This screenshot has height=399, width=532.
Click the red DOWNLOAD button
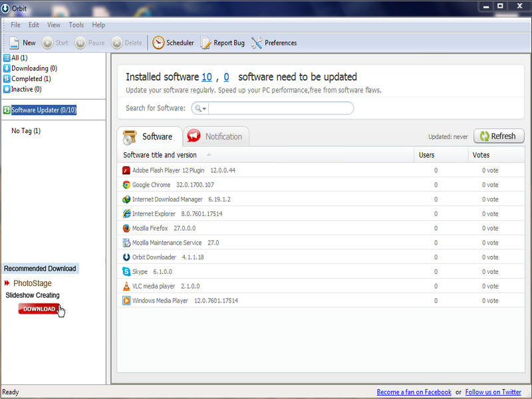point(39,309)
